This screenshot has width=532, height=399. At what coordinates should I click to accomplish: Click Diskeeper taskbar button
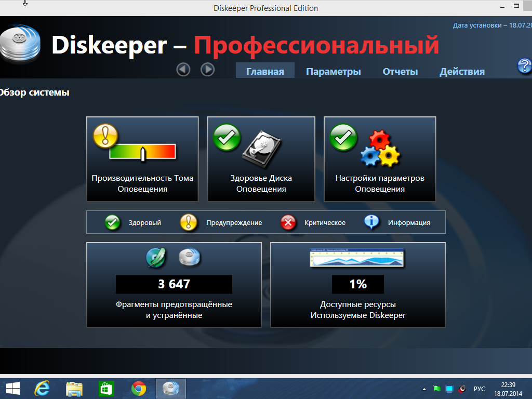pos(170,389)
